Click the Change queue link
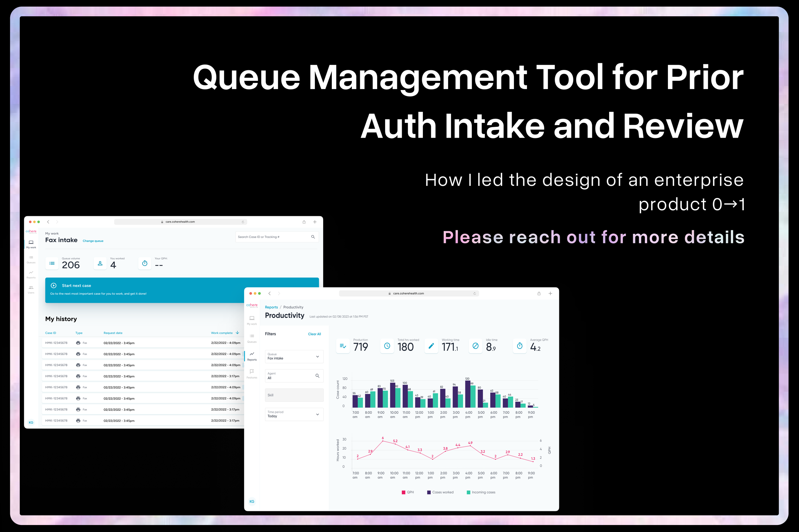 93,241
